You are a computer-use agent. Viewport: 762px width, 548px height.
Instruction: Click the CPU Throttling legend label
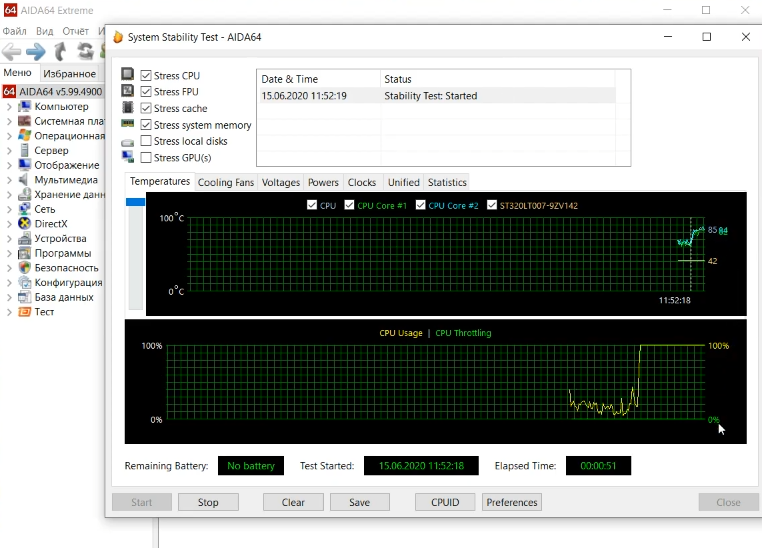[463, 333]
